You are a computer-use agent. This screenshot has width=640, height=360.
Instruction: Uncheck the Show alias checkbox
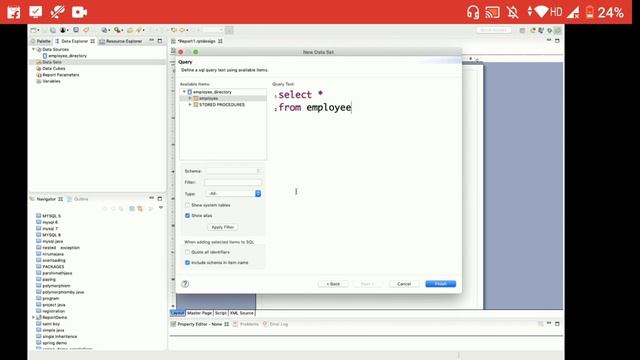pyautogui.click(x=187, y=216)
